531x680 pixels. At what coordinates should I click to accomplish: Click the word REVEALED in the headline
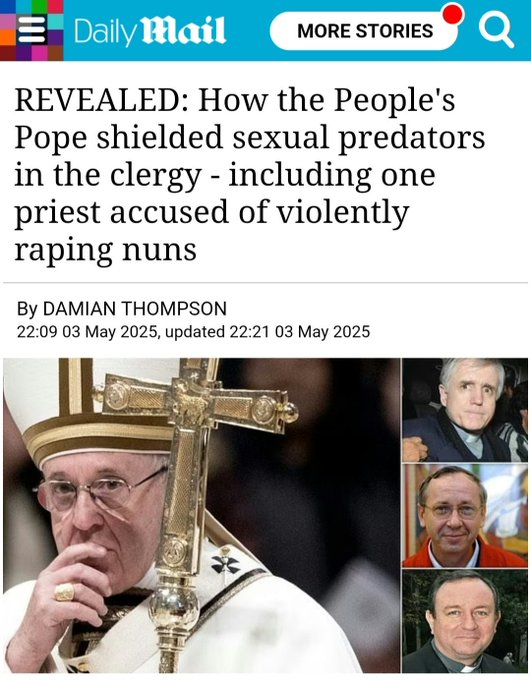(x=102, y=100)
